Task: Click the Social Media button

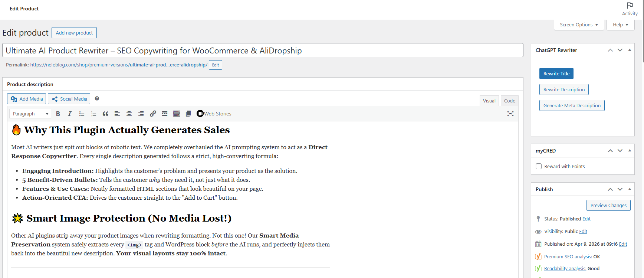Action: point(69,99)
